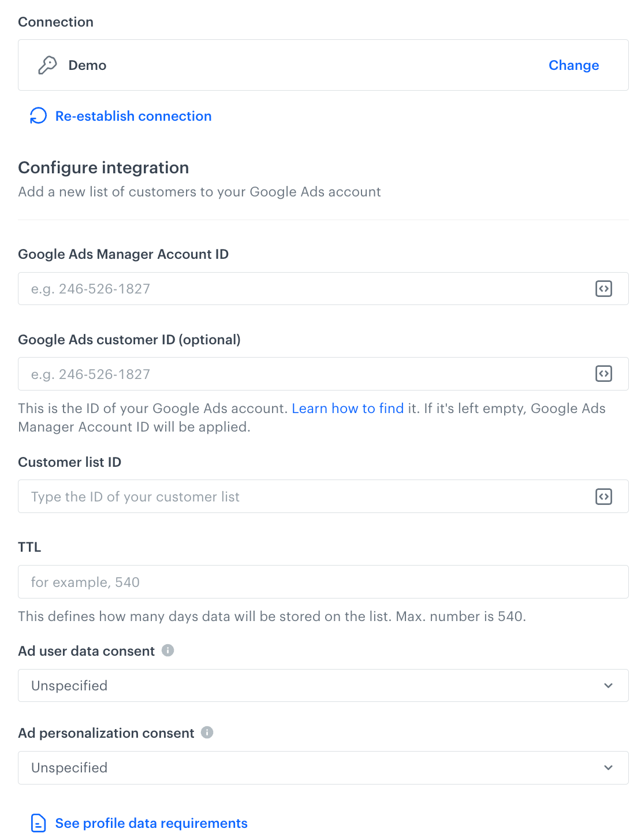Viewport: 641px width, 840px height.
Task: Show Ad personalization consent info tooltip
Action: [x=207, y=732]
